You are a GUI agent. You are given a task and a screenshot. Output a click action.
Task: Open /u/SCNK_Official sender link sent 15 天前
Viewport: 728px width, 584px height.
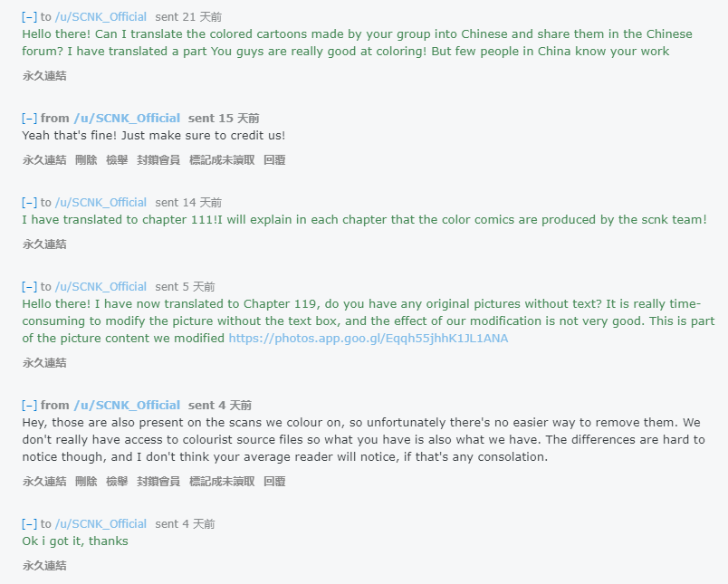tap(127, 119)
